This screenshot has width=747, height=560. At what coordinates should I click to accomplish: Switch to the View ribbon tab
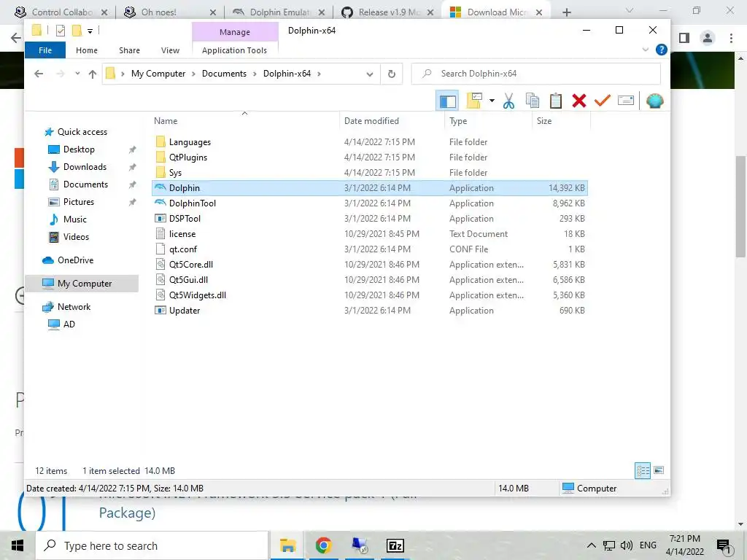coord(170,50)
